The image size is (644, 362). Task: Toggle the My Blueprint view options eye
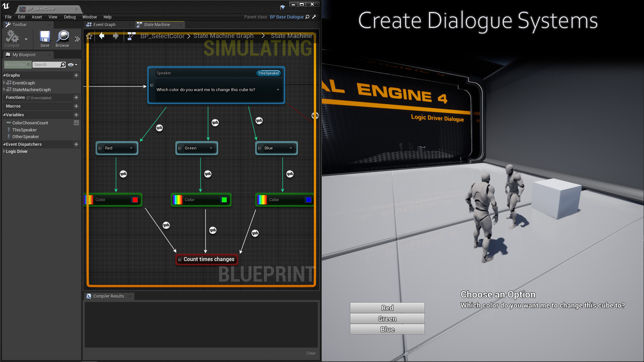point(71,65)
